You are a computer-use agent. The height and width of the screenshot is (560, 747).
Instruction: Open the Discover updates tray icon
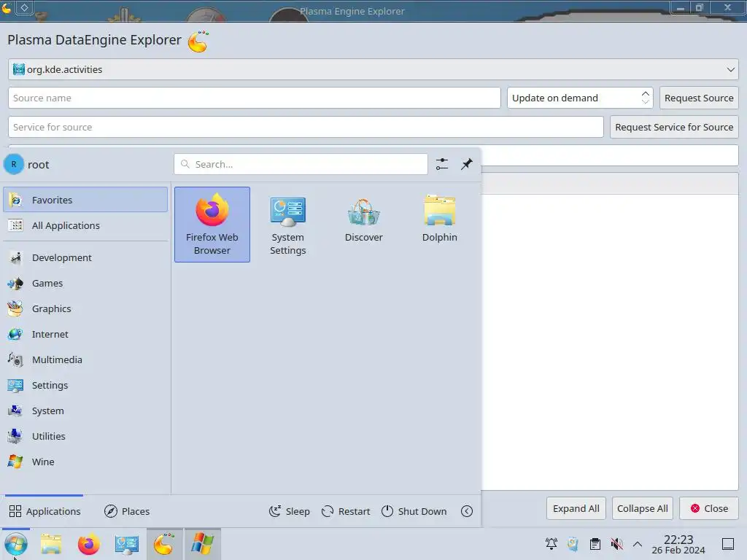(573, 544)
